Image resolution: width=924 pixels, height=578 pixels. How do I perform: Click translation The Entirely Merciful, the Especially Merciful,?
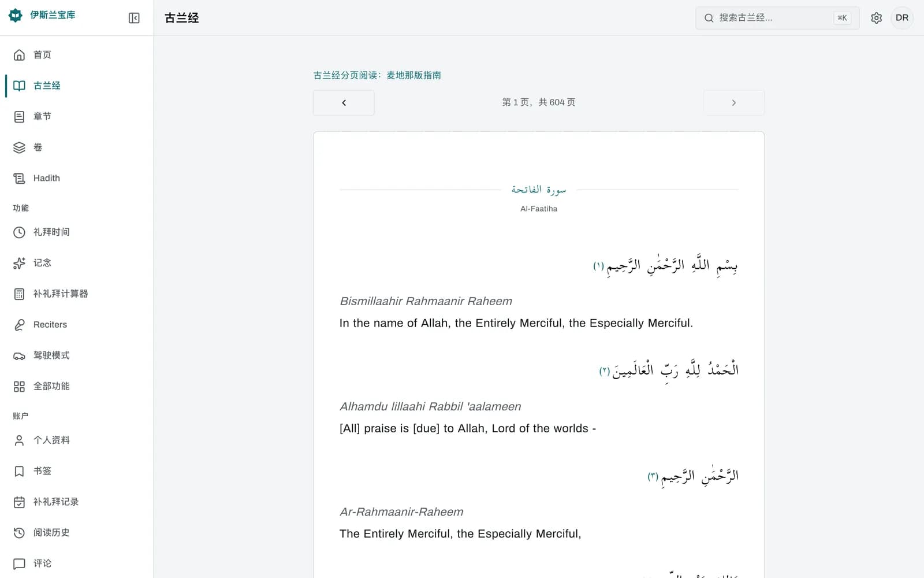coord(460,533)
